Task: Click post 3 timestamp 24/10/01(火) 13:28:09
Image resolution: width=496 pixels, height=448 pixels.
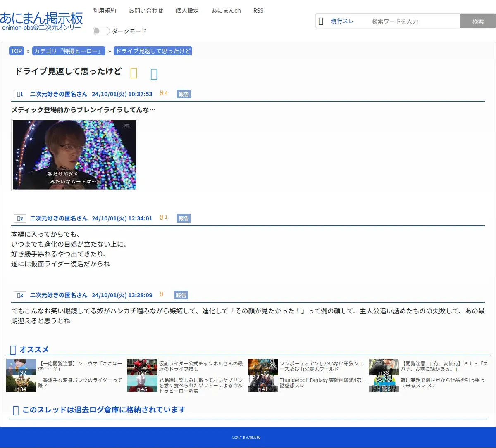Action: pyautogui.click(x=122, y=295)
